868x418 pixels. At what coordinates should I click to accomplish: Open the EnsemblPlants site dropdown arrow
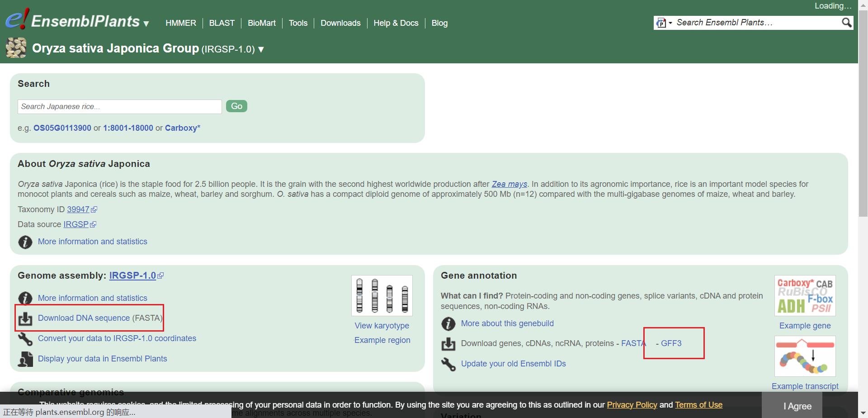tap(146, 24)
